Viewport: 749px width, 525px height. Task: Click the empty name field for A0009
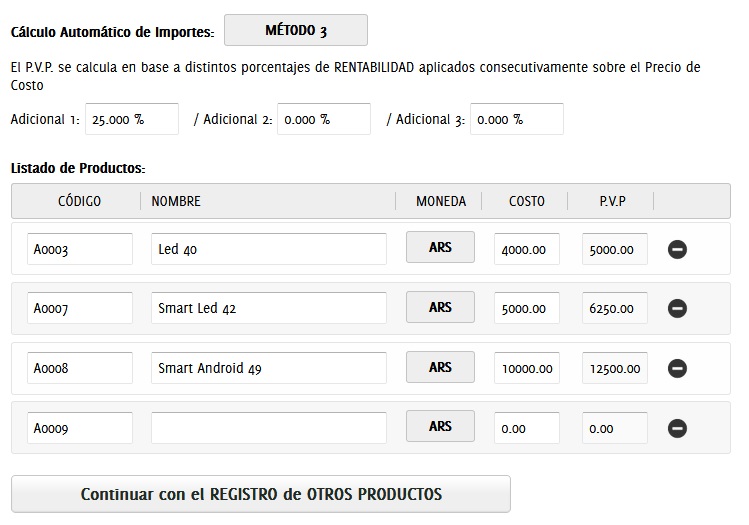[x=269, y=428]
